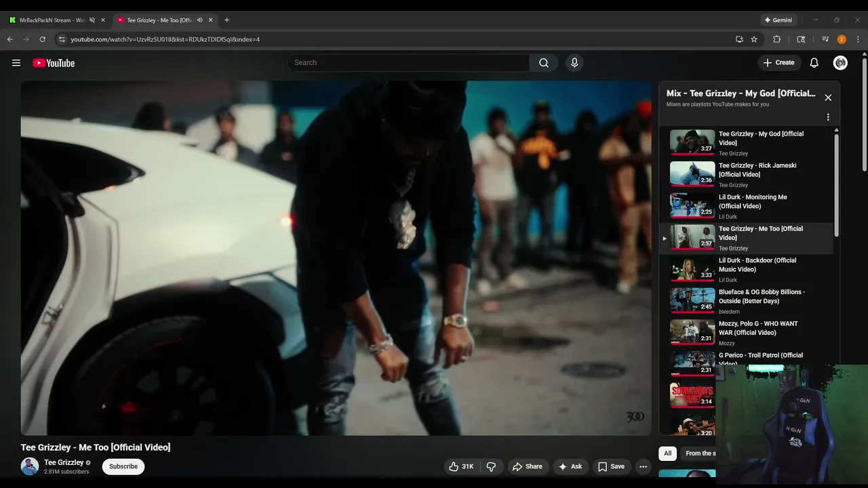Go back in browser history
The image size is (868, 488).
(x=10, y=39)
